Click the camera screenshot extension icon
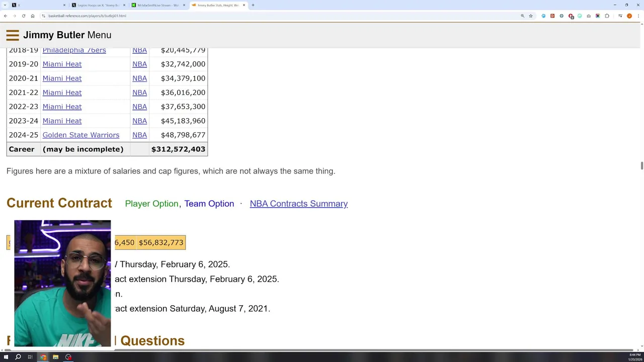This screenshot has height=362, width=644. [589, 16]
